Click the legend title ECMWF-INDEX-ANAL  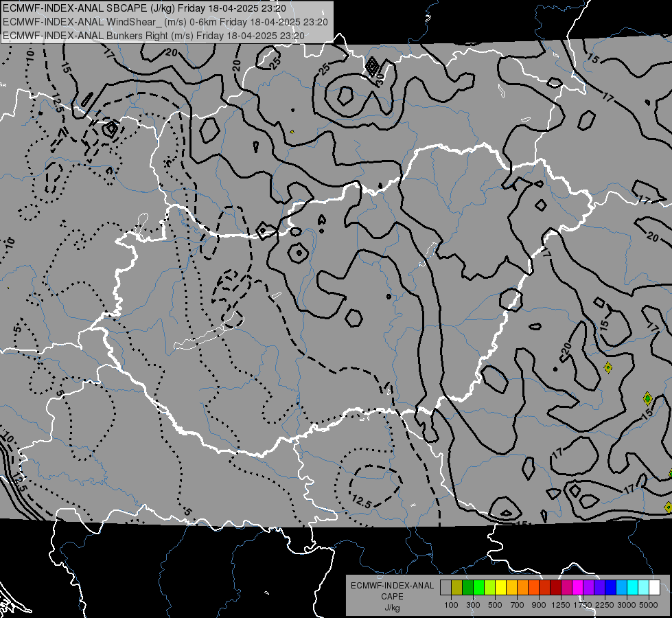[x=393, y=586]
